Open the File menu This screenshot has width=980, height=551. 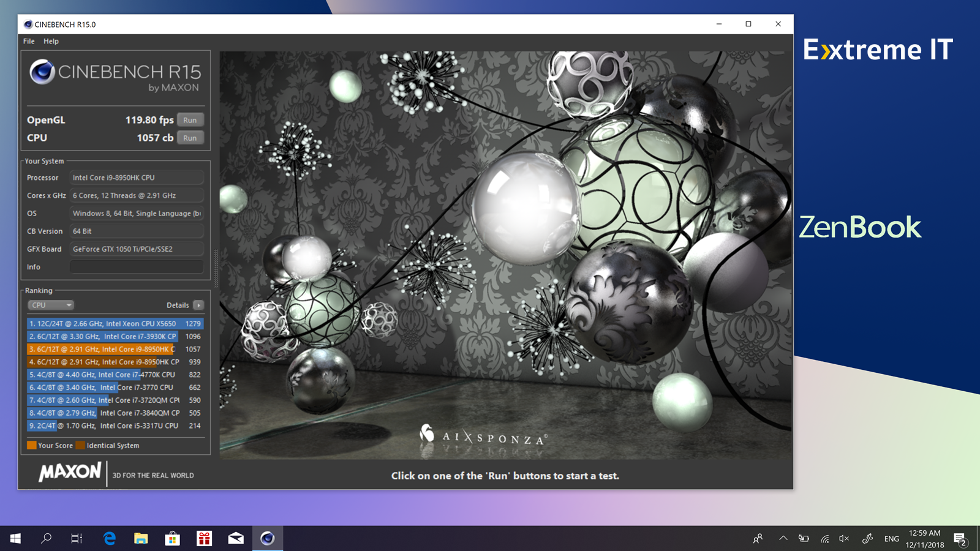click(x=29, y=41)
